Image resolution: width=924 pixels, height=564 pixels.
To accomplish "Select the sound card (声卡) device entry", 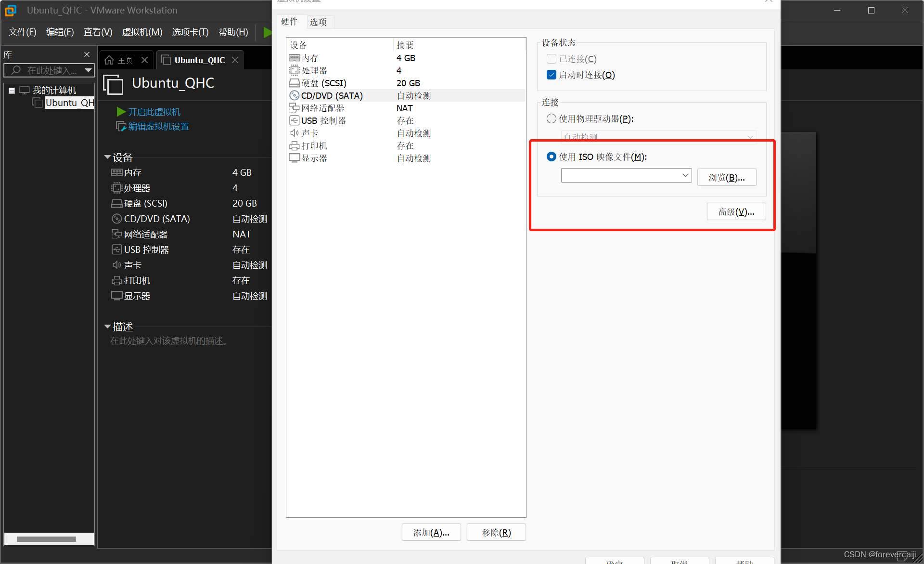I will click(309, 133).
